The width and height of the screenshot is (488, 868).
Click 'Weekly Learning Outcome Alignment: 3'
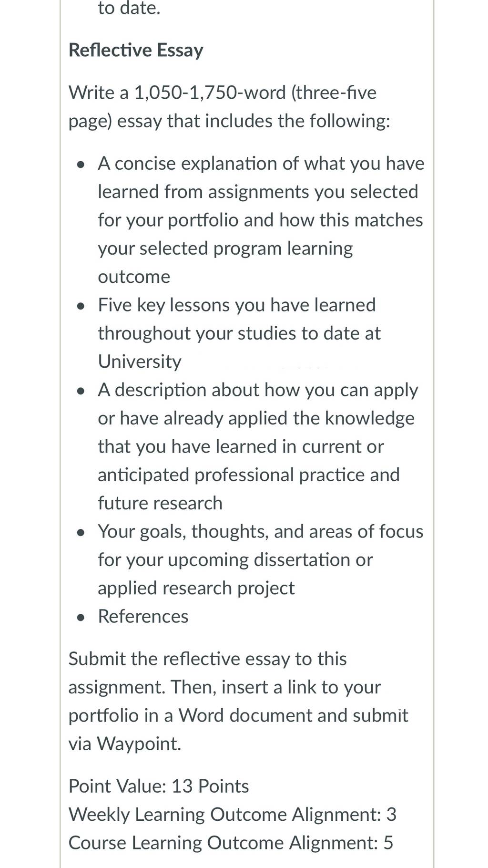233,814
